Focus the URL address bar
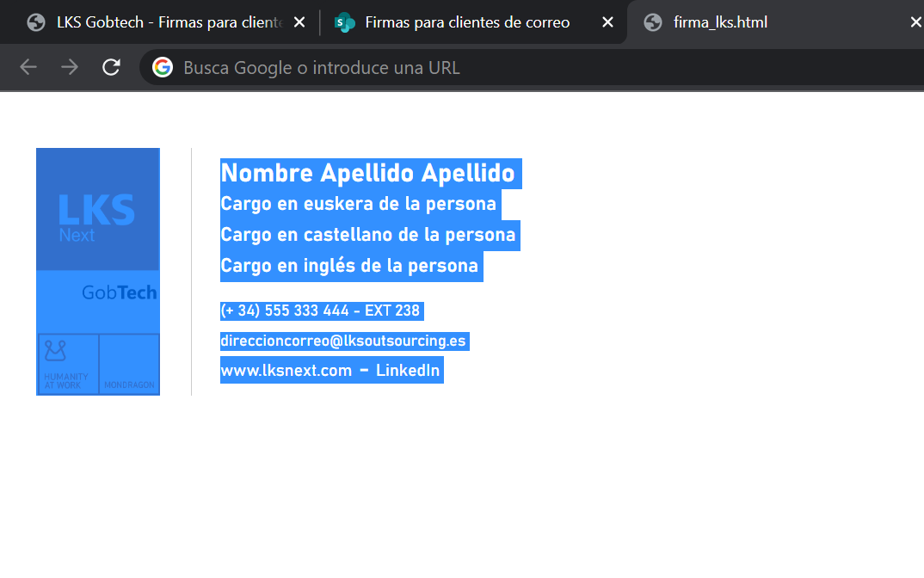Viewport: 924px width, 578px height. pos(530,67)
